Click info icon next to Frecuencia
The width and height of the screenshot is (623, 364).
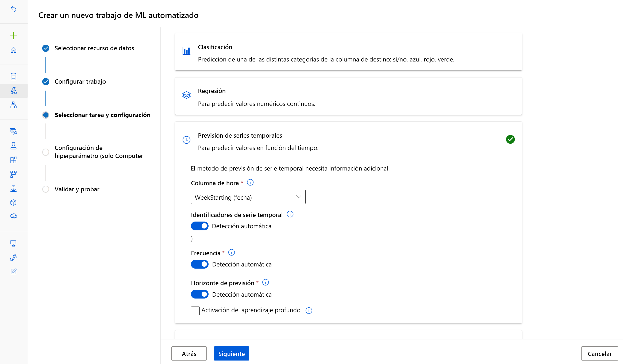(232, 252)
